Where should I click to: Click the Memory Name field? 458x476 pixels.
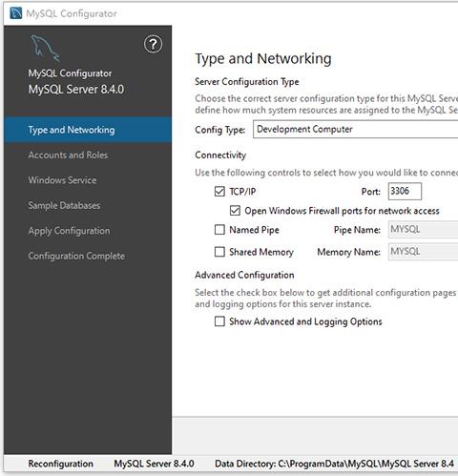(x=423, y=252)
